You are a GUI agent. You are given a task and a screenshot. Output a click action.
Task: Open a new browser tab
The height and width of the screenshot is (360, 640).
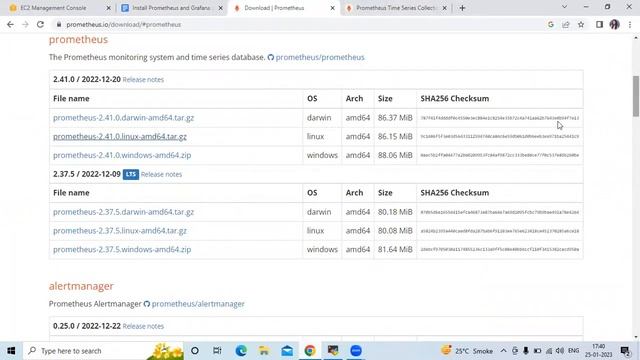(x=462, y=8)
